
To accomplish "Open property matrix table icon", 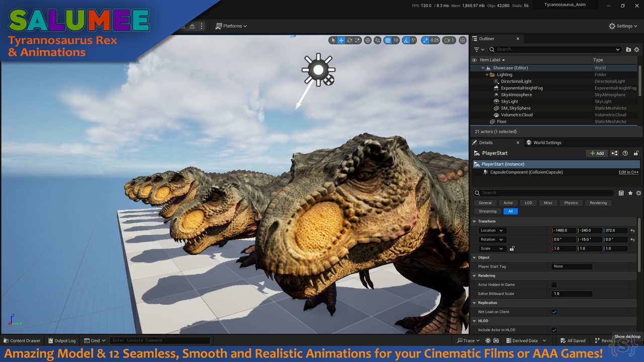I will pyautogui.click(x=621, y=193).
